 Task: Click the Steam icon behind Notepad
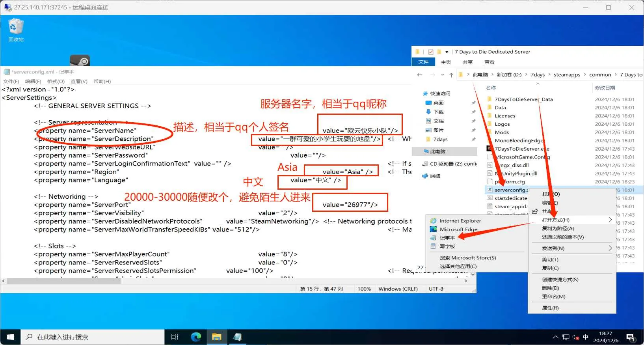80,60
